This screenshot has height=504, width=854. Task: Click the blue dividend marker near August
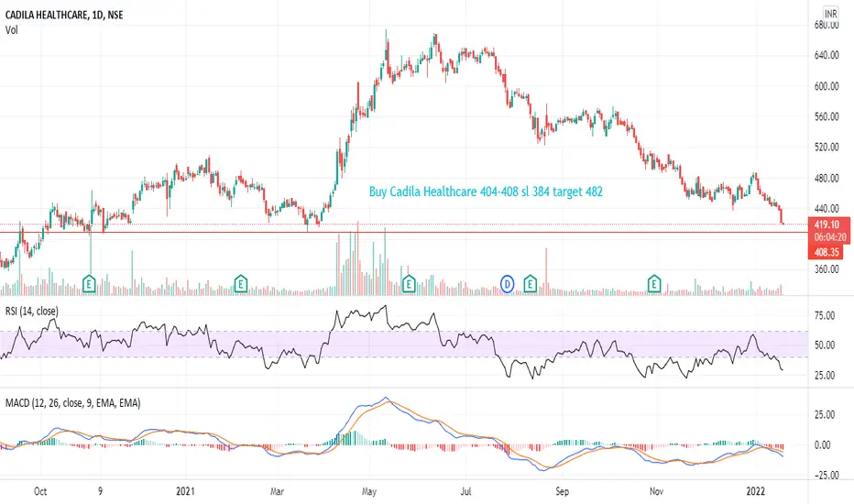pos(507,284)
